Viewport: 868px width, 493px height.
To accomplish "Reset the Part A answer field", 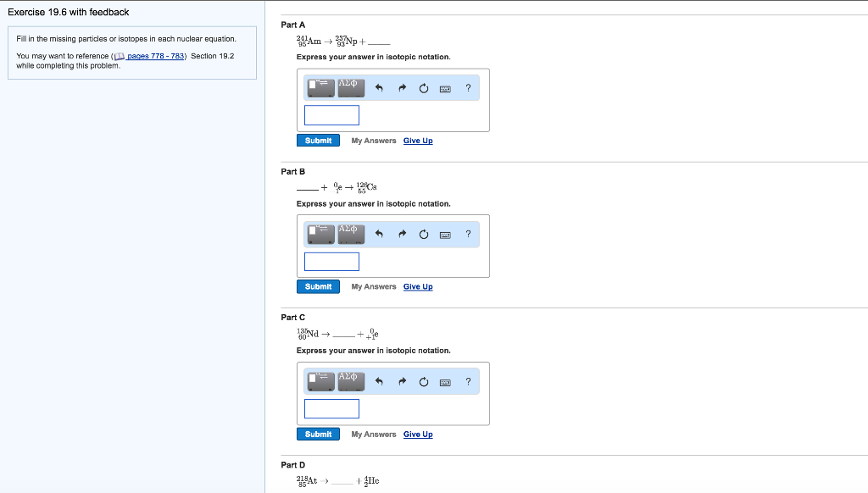I will pos(423,88).
